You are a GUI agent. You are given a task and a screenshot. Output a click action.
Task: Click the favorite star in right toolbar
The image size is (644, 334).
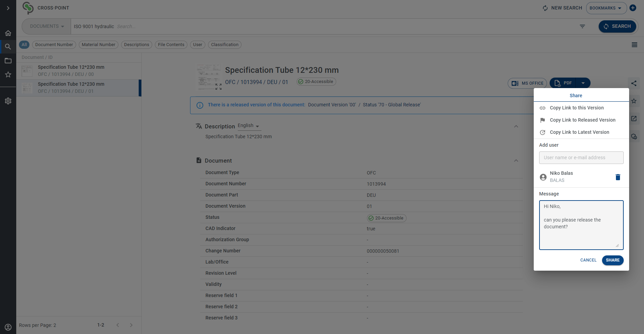click(x=634, y=101)
